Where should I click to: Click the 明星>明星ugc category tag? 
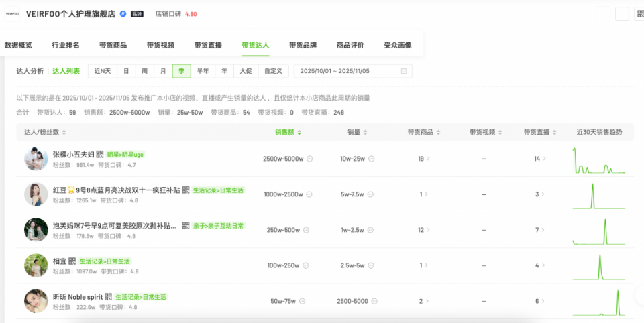point(125,155)
